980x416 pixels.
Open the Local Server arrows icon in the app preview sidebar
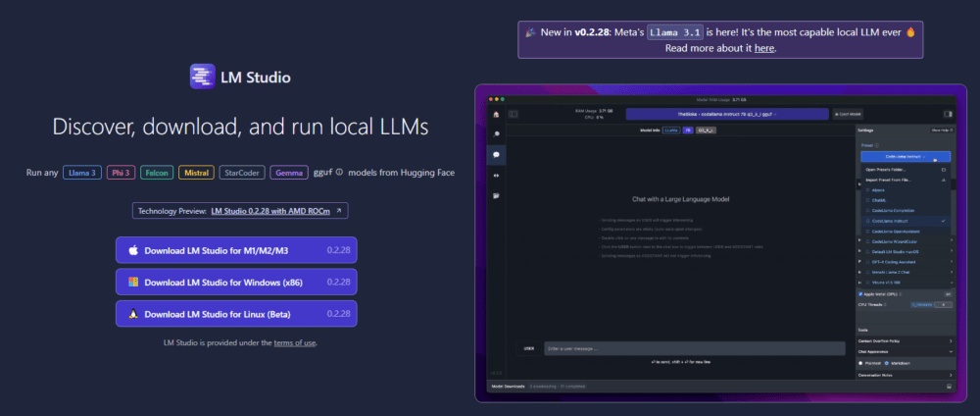[496, 176]
